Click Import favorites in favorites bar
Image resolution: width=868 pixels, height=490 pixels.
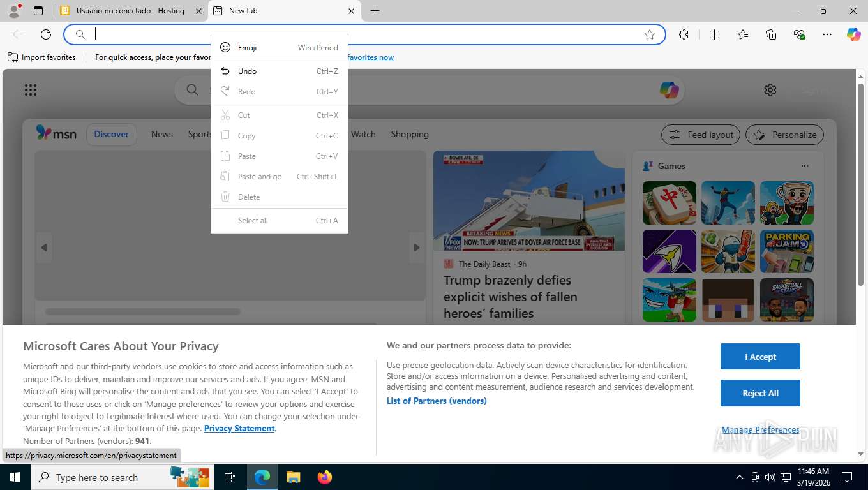coord(41,57)
